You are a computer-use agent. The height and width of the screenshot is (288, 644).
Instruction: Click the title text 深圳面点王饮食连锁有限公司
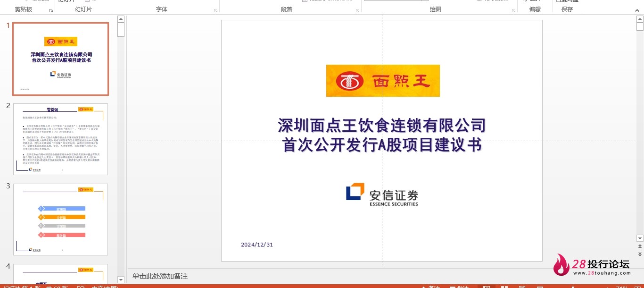point(382,126)
